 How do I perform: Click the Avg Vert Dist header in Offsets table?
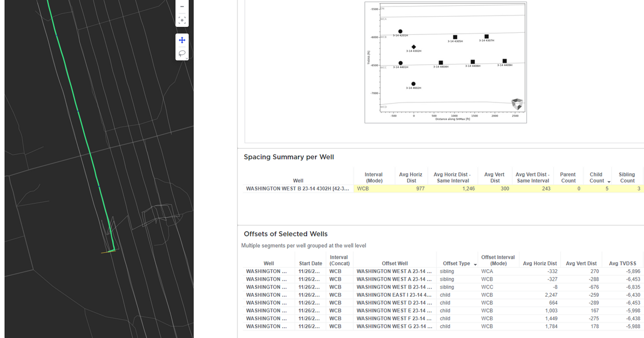click(x=581, y=263)
